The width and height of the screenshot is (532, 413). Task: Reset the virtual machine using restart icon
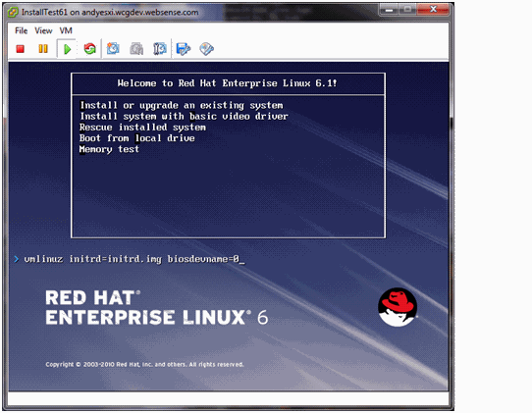(90, 49)
